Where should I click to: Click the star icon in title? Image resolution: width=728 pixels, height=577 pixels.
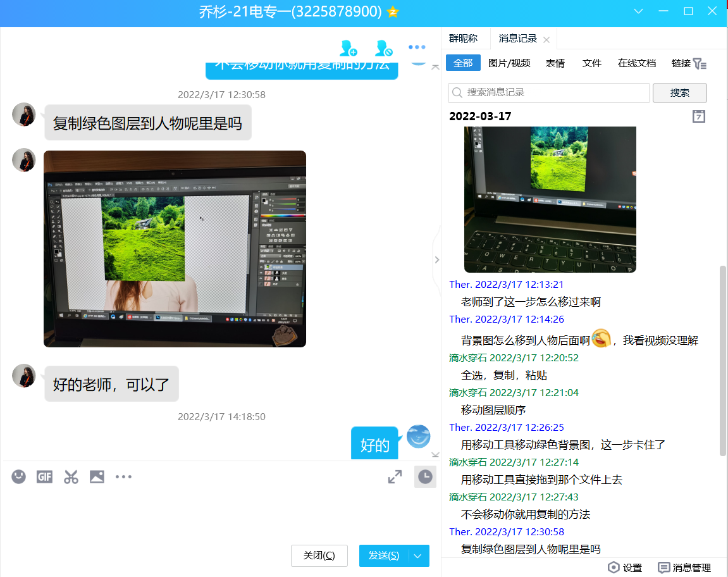pos(393,11)
